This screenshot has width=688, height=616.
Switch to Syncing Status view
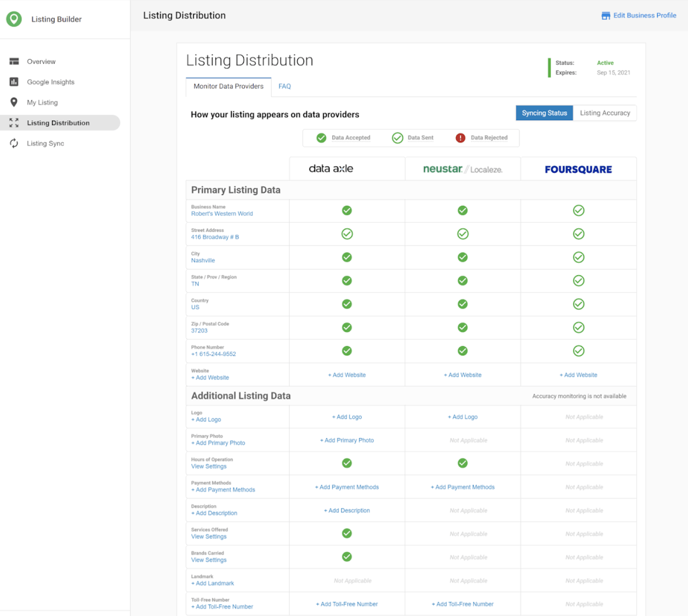544,113
